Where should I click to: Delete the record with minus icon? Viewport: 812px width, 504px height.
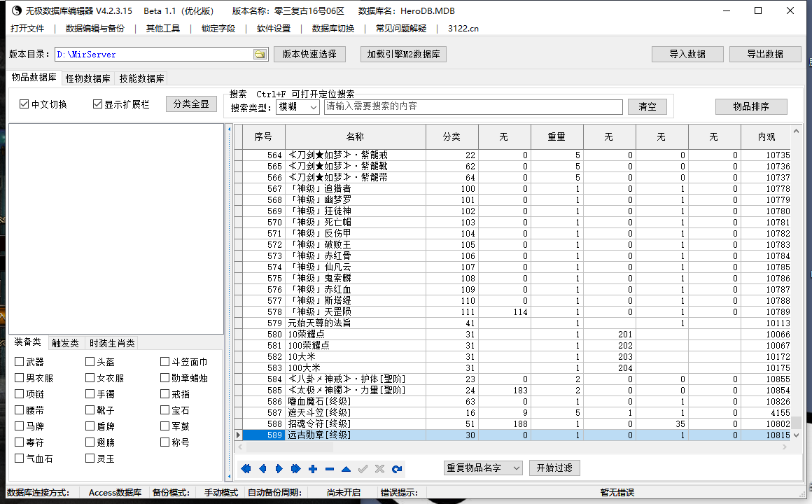pos(330,469)
